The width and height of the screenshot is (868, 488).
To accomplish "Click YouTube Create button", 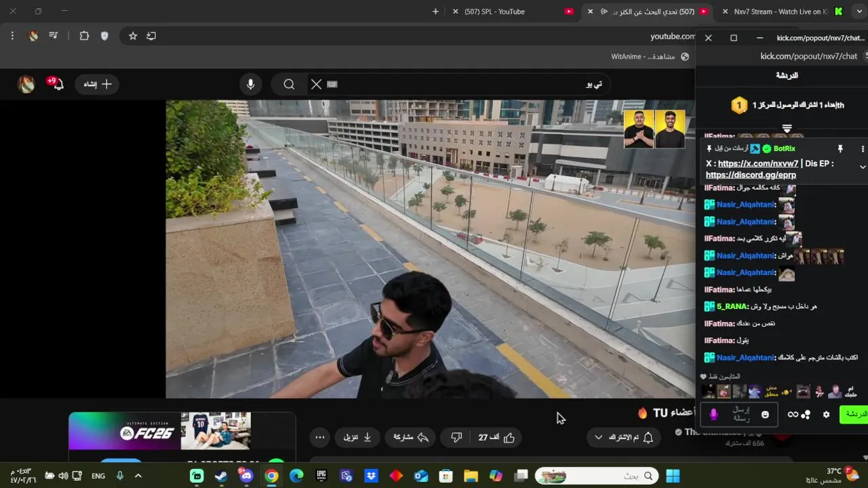I will [x=97, y=84].
